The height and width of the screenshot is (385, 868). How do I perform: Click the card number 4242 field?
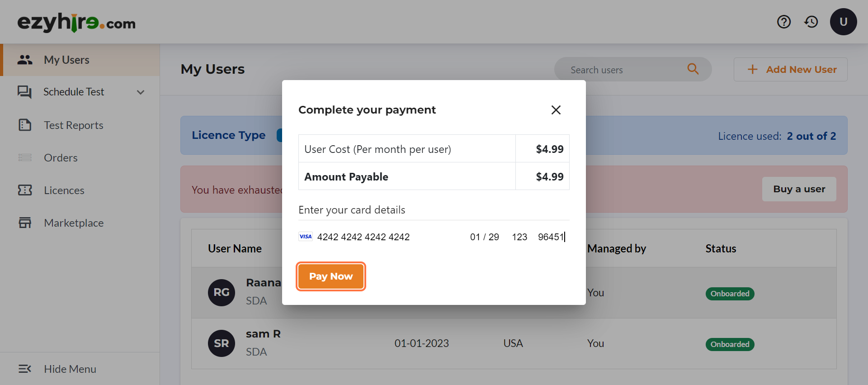point(363,237)
